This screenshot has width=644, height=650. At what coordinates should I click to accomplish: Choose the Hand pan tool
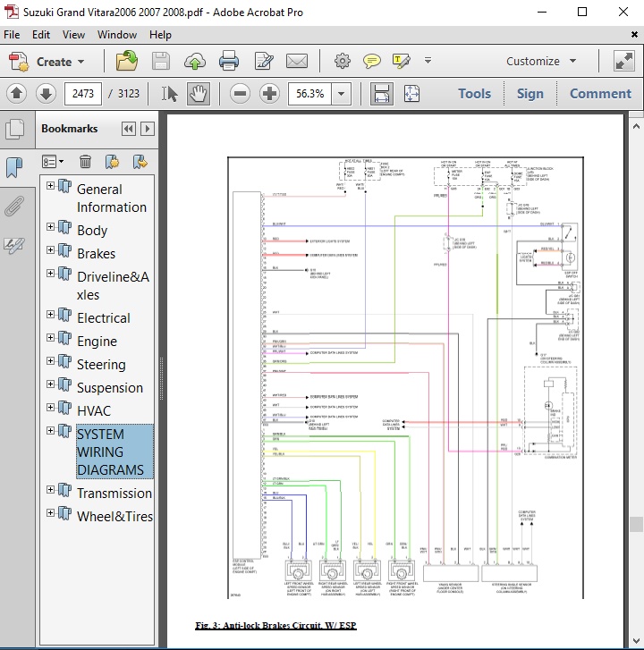click(x=199, y=94)
